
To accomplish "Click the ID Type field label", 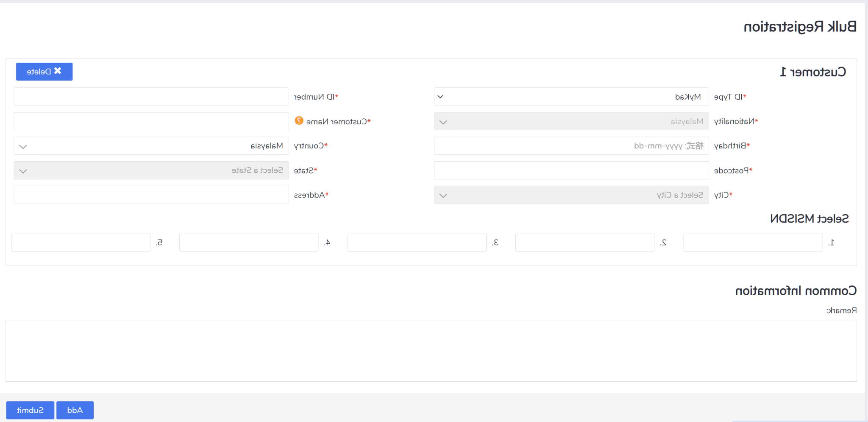I will [x=730, y=97].
